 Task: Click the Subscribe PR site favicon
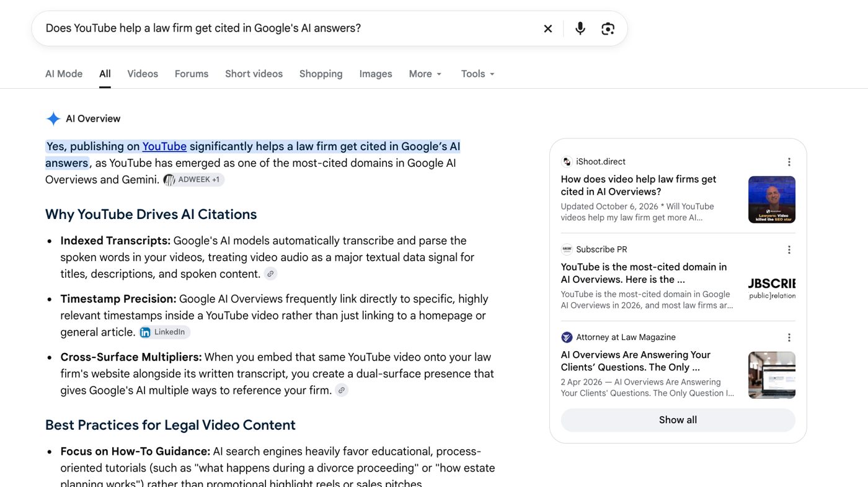coord(567,249)
